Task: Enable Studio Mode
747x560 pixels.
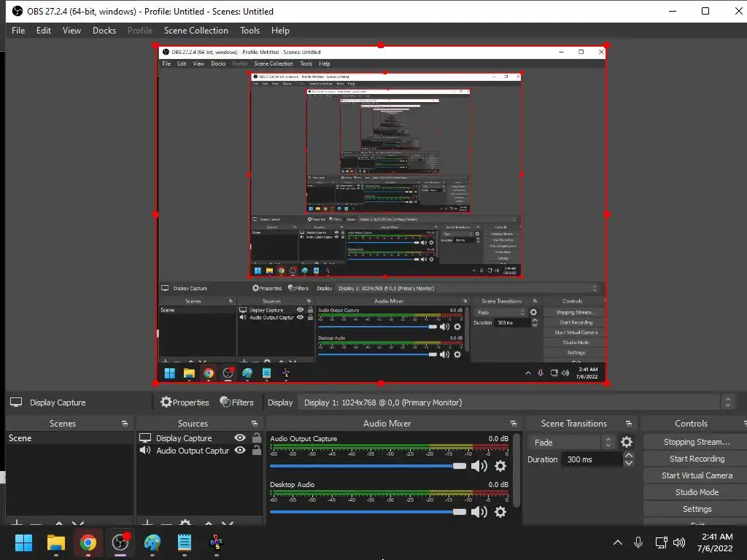Action: point(697,492)
